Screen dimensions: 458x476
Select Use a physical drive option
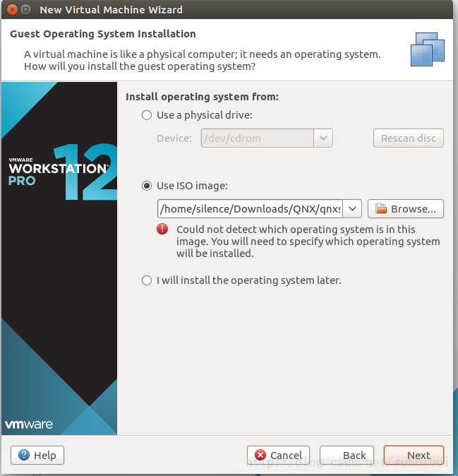(147, 115)
